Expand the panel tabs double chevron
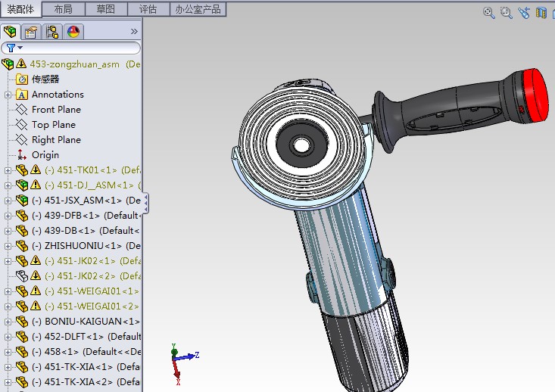This screenshot has height=392, width=555. point(134,32)
